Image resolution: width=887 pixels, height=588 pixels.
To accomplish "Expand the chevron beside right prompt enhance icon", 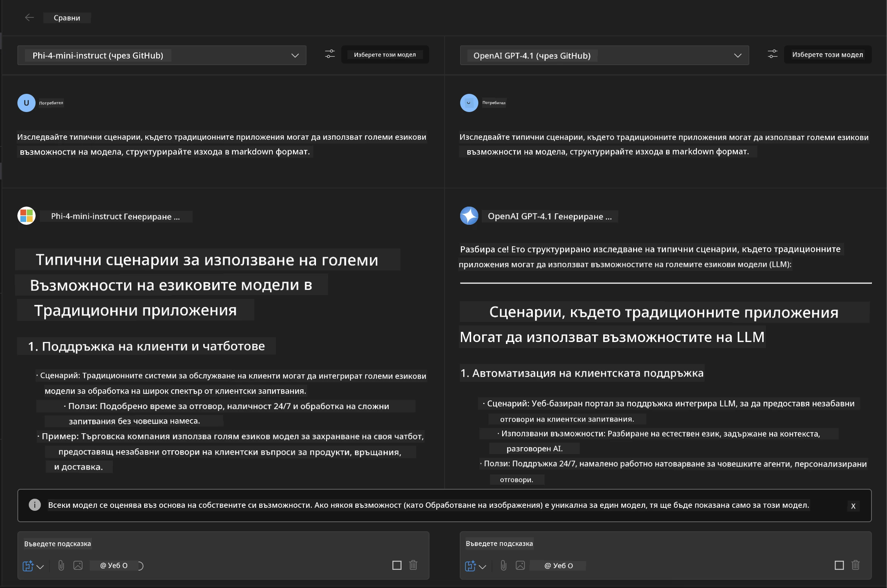I will point(482,566).
